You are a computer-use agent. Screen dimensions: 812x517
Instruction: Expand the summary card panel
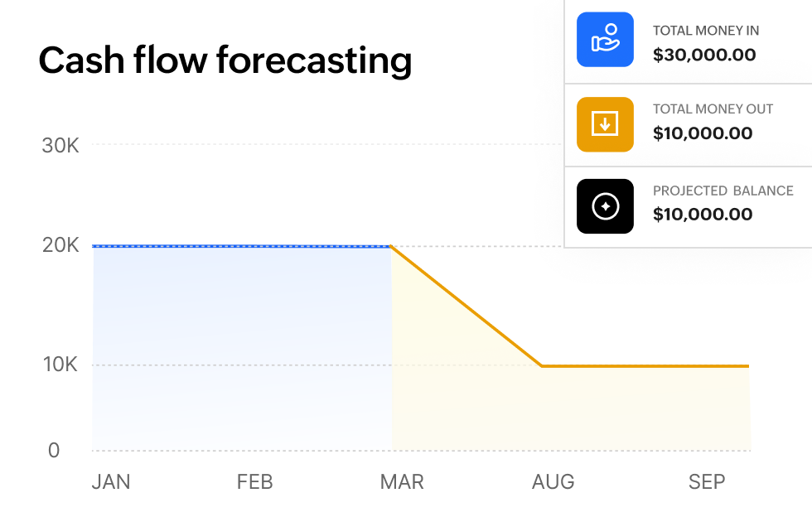[x=688, y=124]
